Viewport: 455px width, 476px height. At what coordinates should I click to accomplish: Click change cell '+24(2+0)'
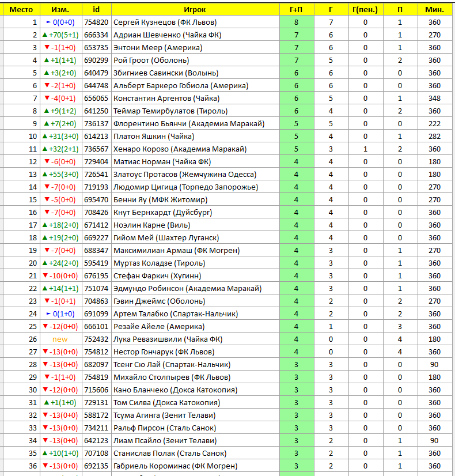point(60,263)
